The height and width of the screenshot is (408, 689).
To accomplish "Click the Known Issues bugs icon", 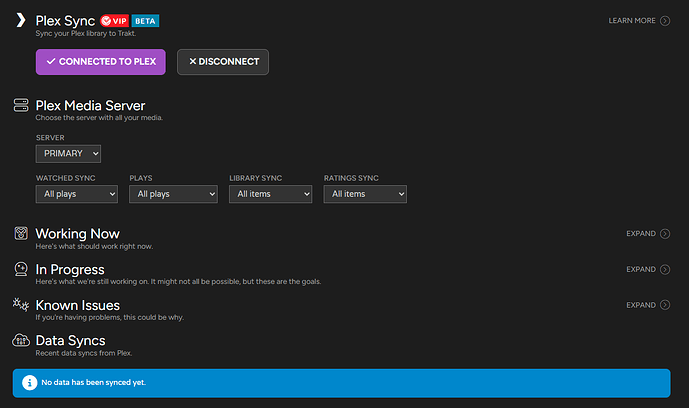I will point(21,304).
